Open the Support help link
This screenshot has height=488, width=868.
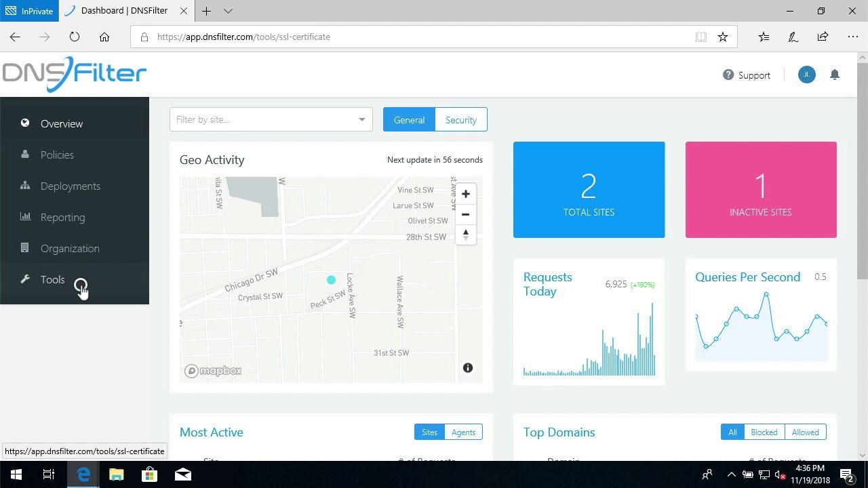tap(747, 75)
